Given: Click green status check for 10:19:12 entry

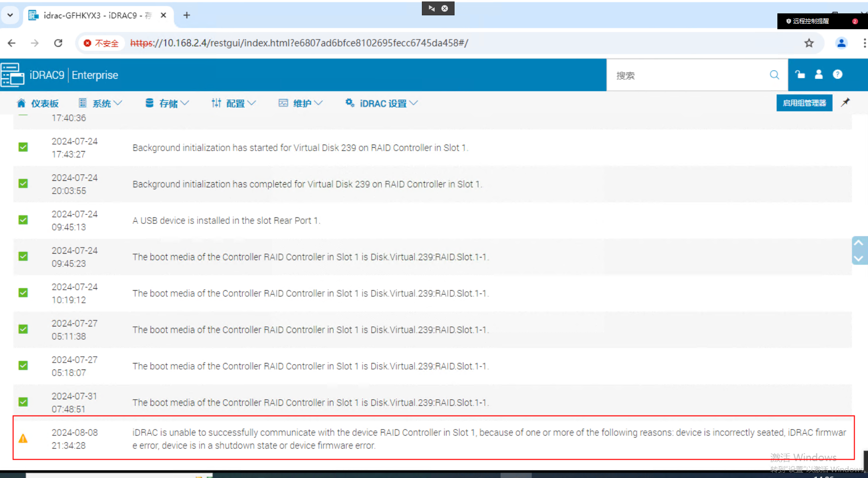Looking at the screenshot, I should click(23, 293).
